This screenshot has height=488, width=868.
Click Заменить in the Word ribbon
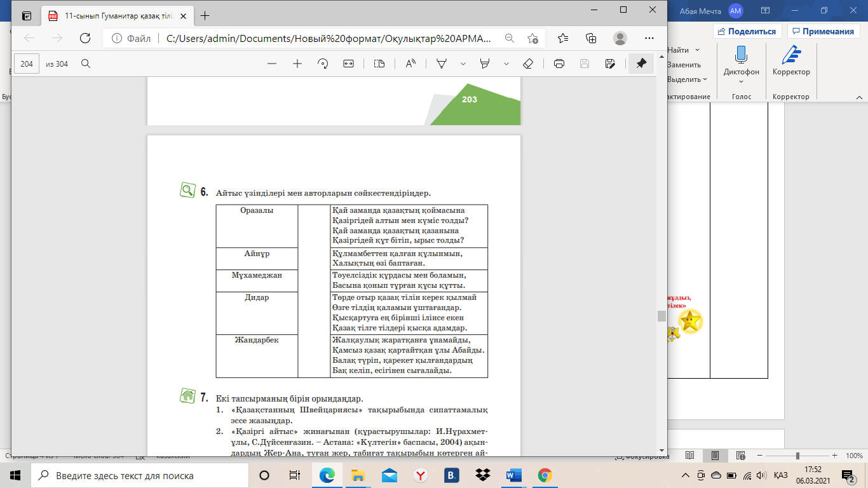click(x=684, y=65)
